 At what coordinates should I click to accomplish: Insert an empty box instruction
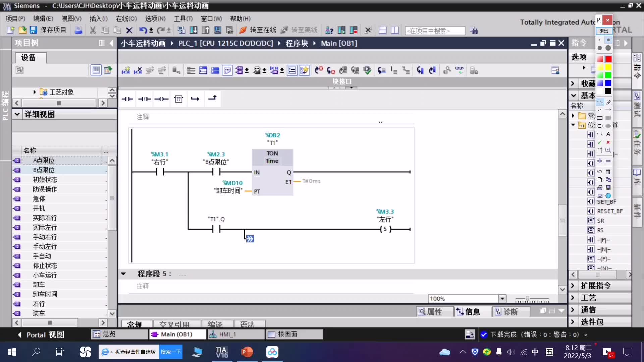178,99
